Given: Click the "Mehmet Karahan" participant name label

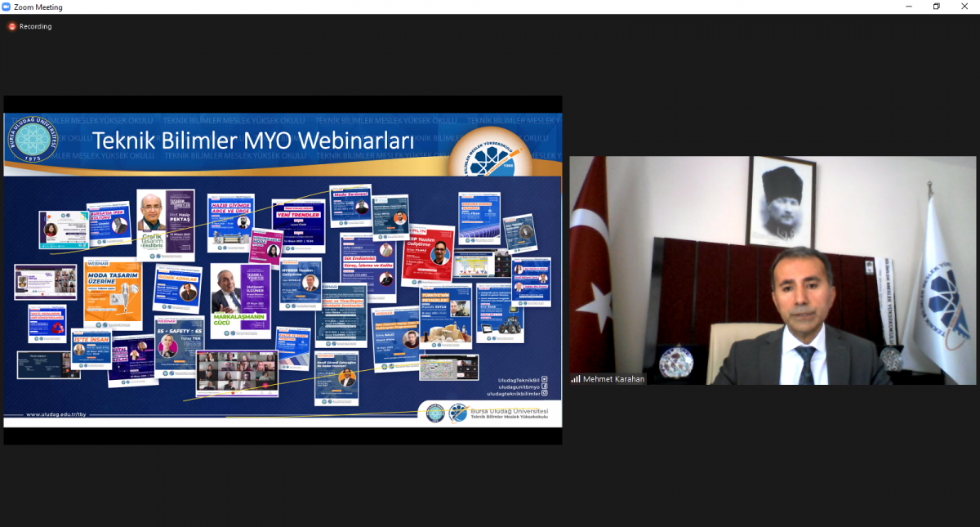Looking at the screenshot, I should 612,379.
